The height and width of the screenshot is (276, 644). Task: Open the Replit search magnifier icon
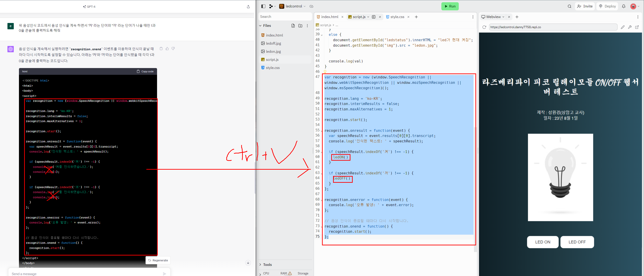click(569, 6)
